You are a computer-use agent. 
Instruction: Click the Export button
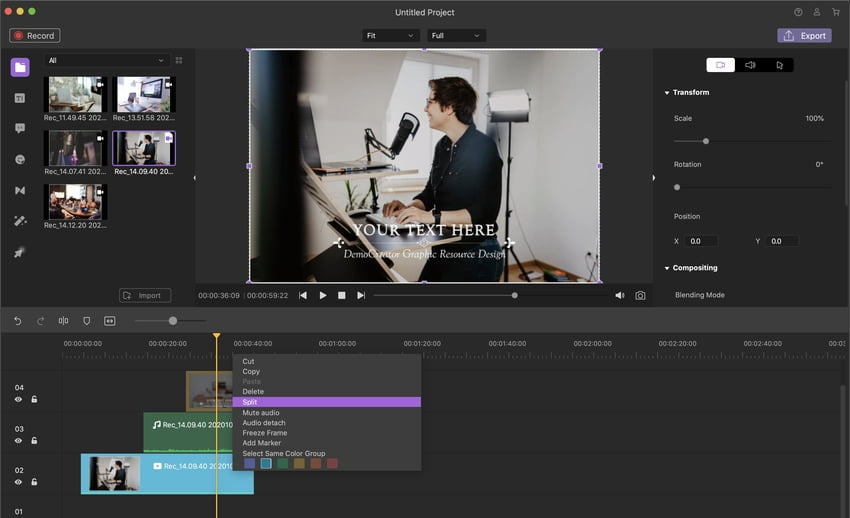pos(804,36)
